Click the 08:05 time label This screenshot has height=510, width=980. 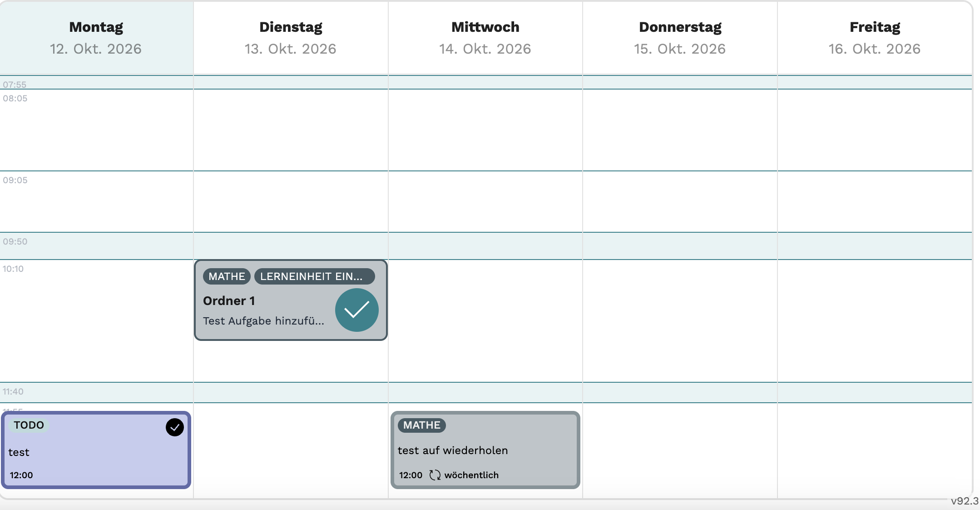coord(15,98)
